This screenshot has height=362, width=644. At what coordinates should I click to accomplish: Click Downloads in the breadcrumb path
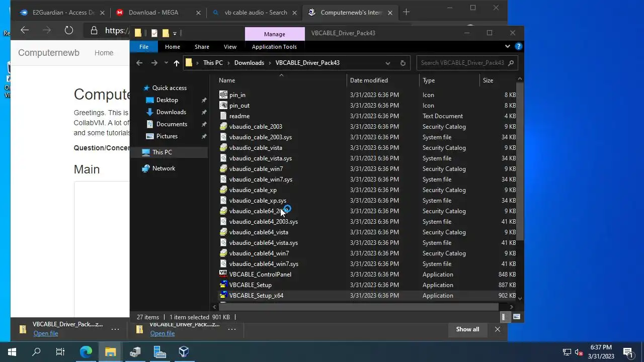click(249, 63)
